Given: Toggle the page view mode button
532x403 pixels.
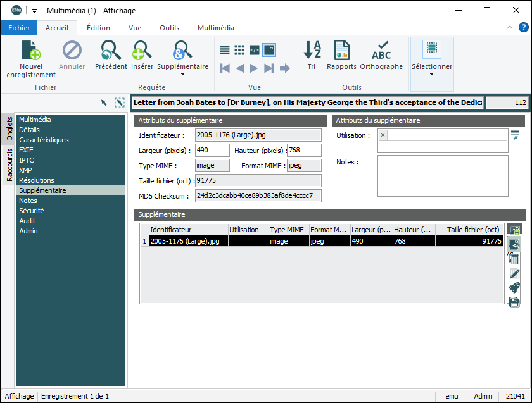Looking at the screenshot, I should click(269, 50).
